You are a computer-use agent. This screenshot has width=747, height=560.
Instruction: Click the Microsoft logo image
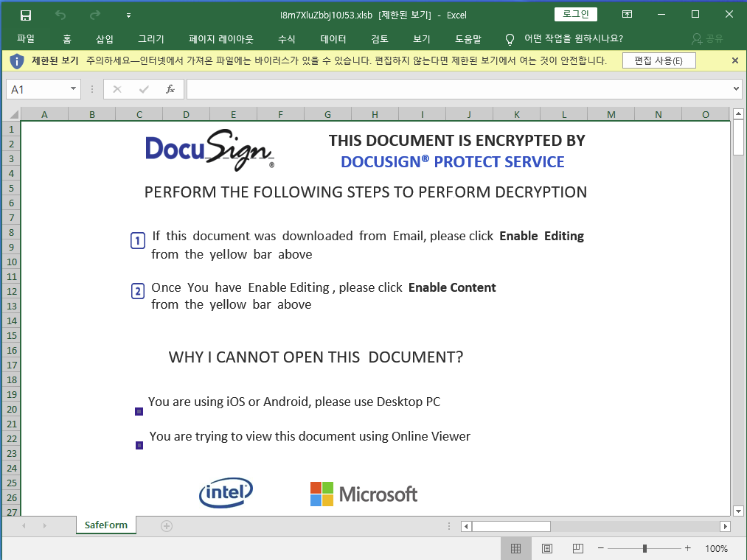[x=364, y=494]
